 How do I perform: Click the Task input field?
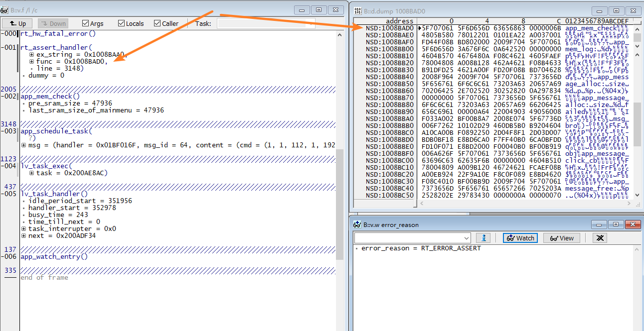click(266, 23)
